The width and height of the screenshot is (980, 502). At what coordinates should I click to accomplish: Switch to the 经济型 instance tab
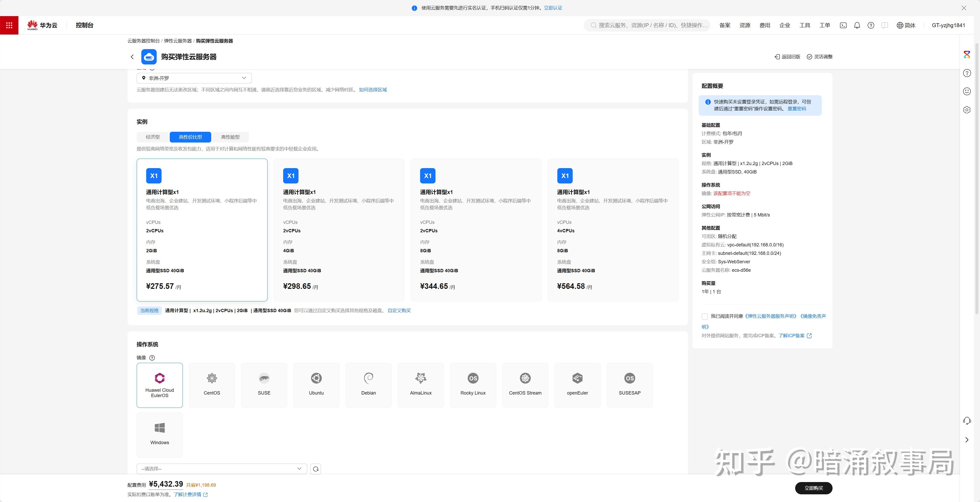[x=153, y=137]
